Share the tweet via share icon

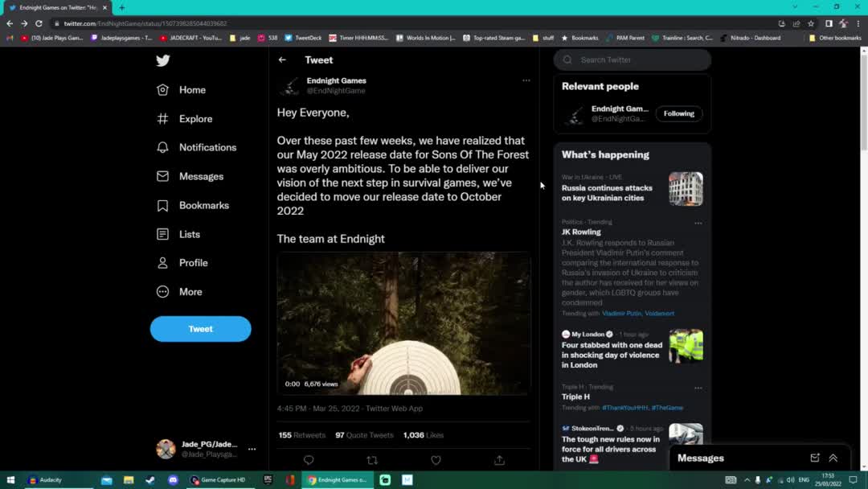point(499,460)
